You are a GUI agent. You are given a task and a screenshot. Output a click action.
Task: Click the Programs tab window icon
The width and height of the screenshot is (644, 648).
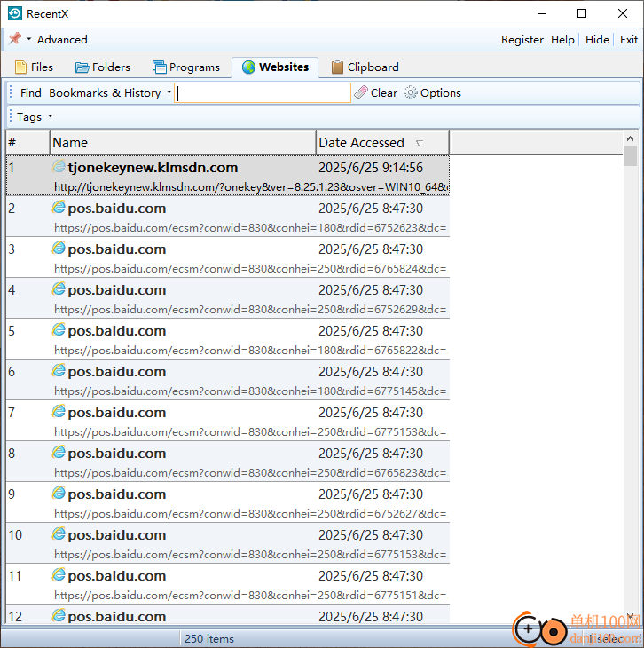tap(159, 67)
